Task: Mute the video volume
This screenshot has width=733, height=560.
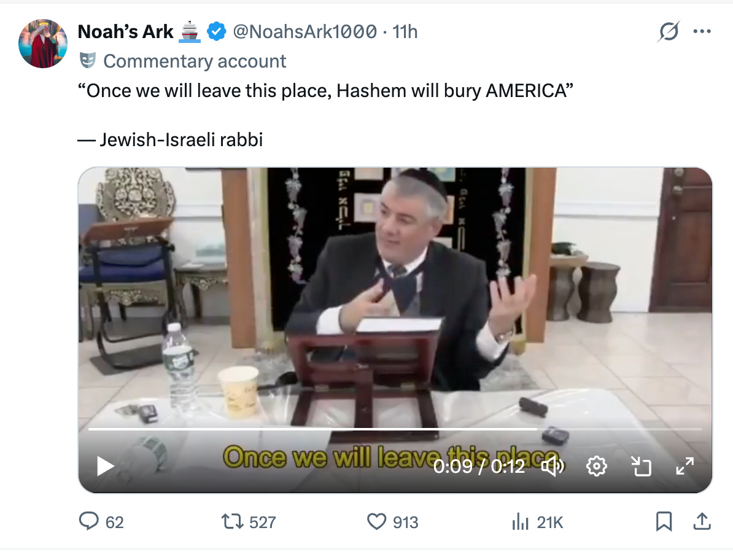Action: click(553, 466)
